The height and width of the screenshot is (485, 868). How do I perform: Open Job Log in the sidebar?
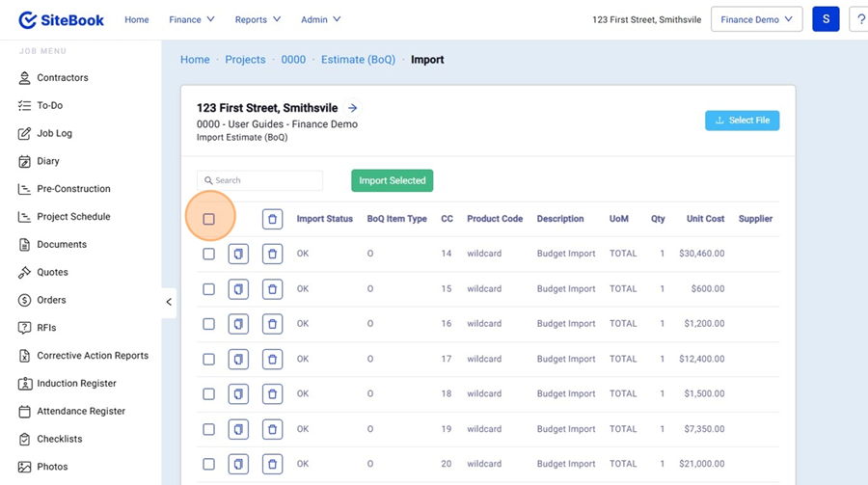(x=54, y=133)
